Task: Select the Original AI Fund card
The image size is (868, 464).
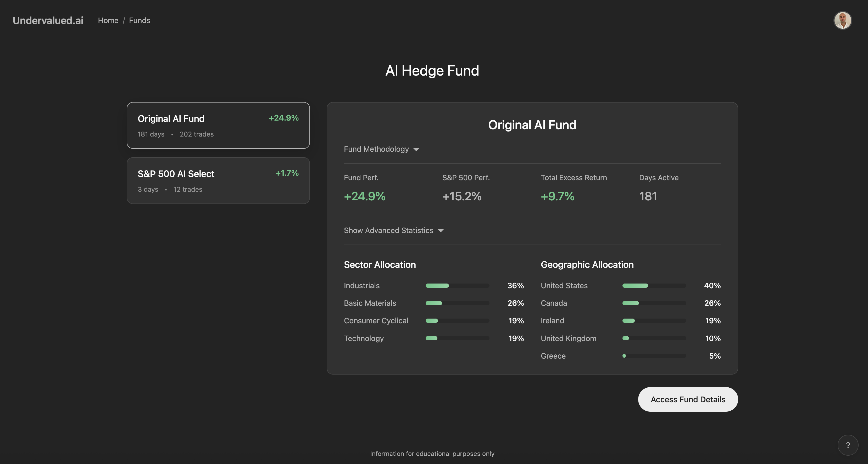Action: click(218, 125)
